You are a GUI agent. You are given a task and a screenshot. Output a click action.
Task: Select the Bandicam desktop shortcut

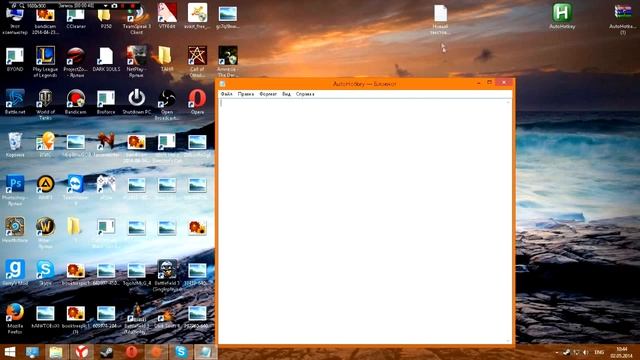click(76, 102)
